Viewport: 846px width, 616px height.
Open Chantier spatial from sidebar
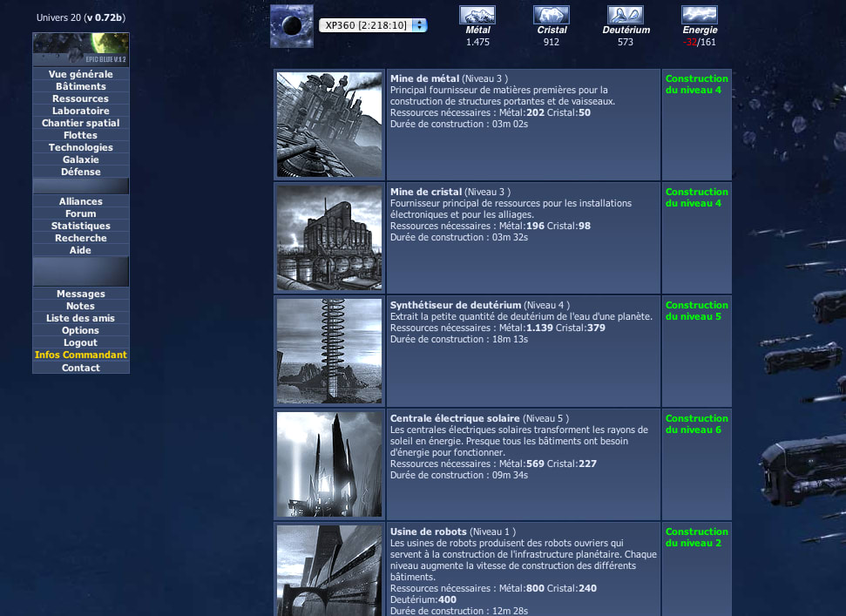click(81, 123)
